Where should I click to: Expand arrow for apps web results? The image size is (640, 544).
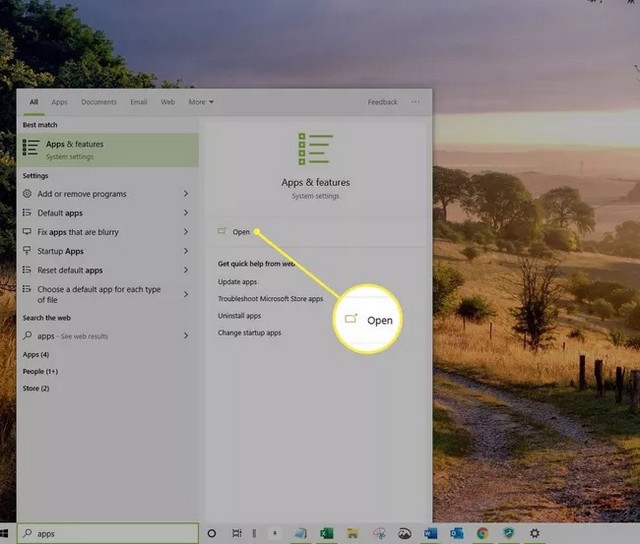[186, 336]
